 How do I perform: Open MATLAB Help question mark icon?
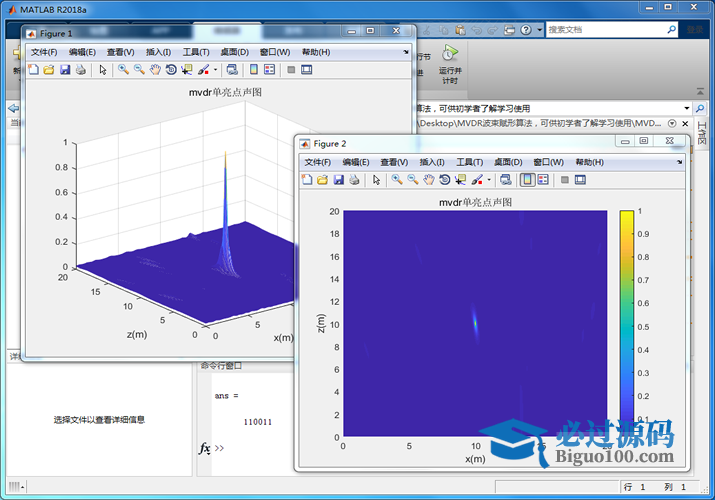[x=526, y=30]
